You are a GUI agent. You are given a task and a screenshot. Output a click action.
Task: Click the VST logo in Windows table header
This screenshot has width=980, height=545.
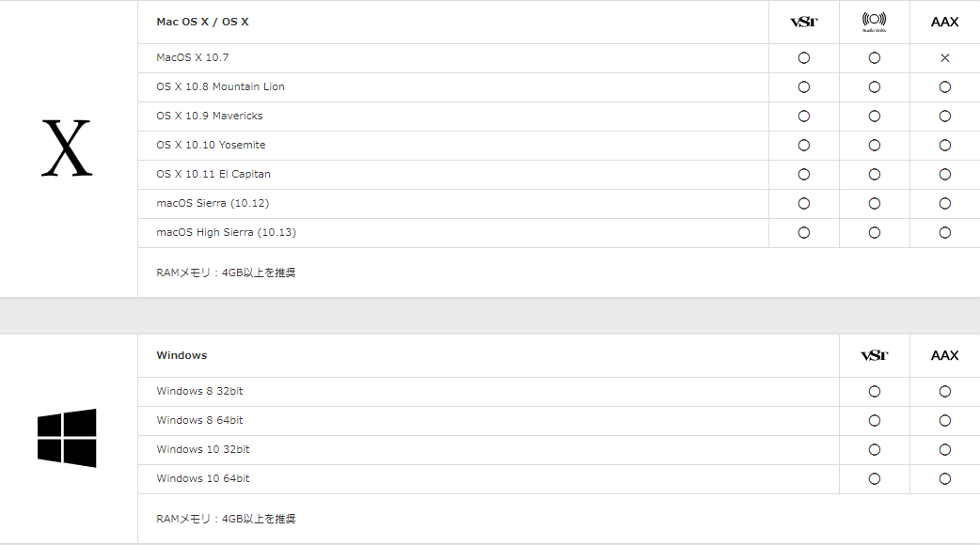874,355
